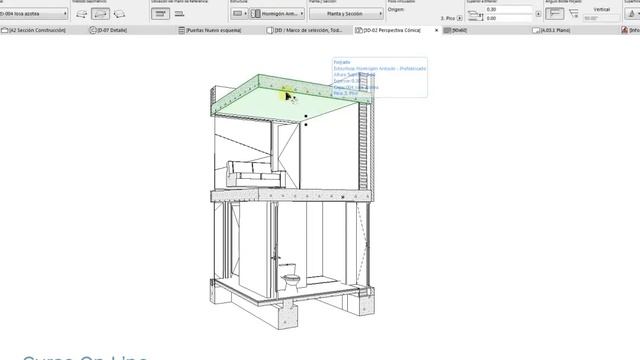Viewport: 640px width, 360px height.
Task: Open the Info tab at far right
Action: (x=630, y=30)
